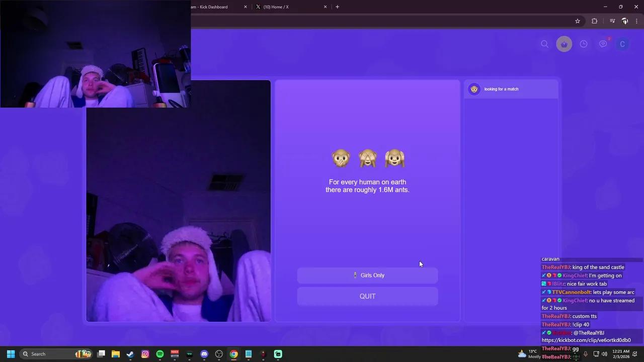Open Steam from the taskbar
The width and height of the screenshot is (644, 362).
[x=130, y=354]
